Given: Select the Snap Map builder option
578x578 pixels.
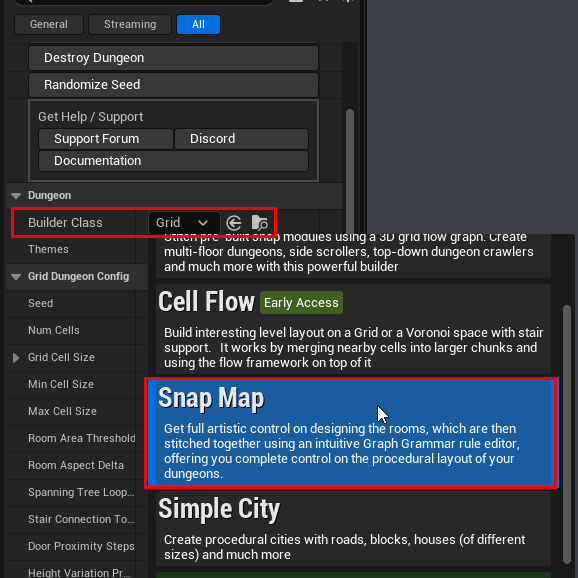Looking at the screenshot, I should pos(353,433).
